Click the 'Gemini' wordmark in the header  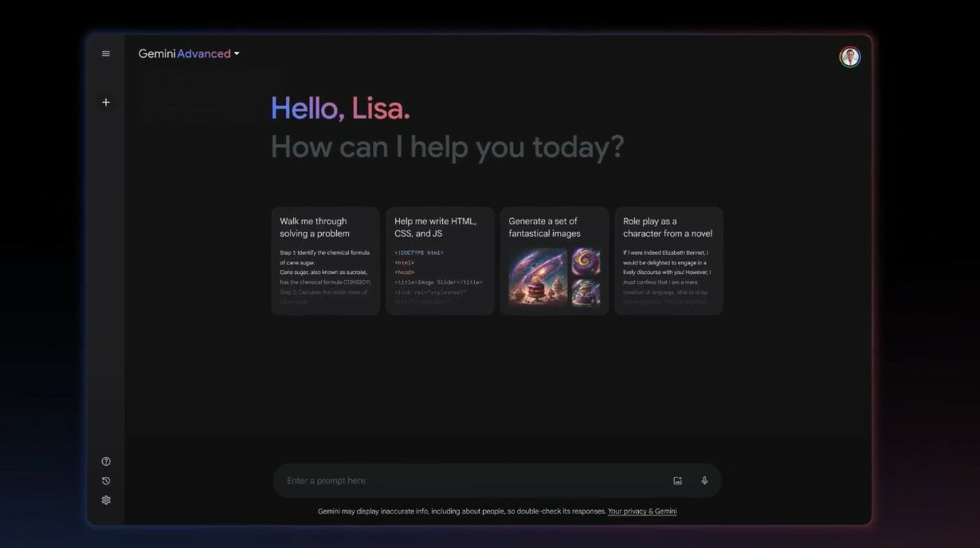pos(156,53)
